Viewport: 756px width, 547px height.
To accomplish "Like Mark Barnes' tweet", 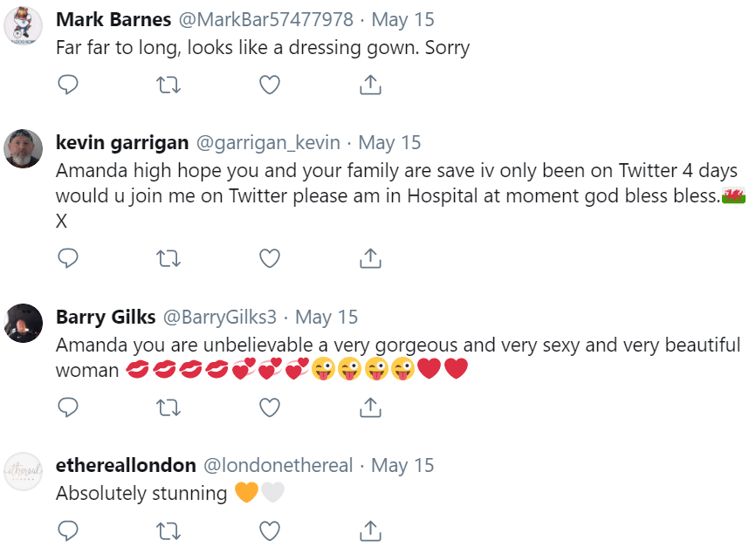I will tap(270, 85).
